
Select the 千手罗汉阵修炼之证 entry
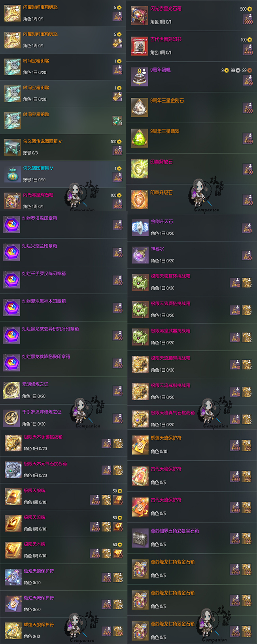(x=63, y=418)
